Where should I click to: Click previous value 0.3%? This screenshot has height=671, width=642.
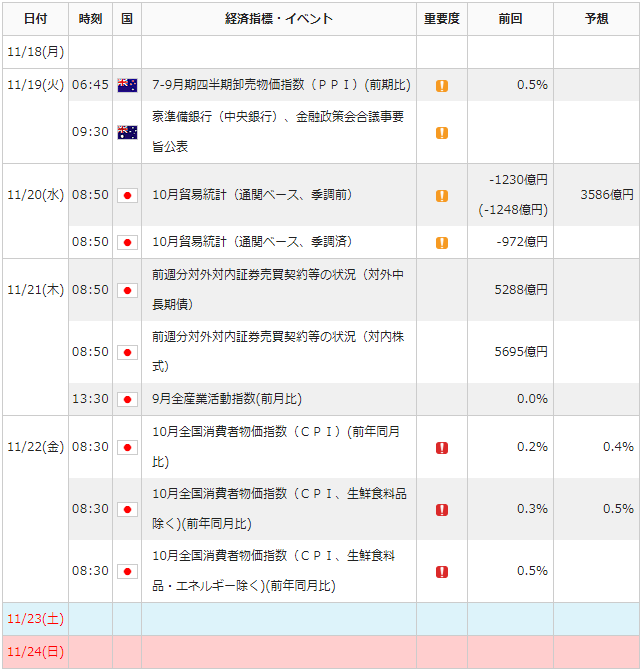(x=532, y=509)
